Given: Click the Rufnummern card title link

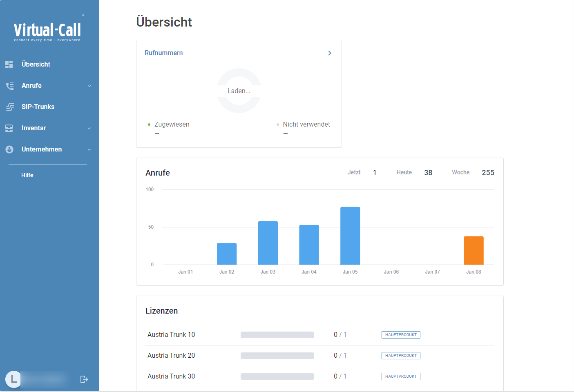Looking at the screenshot, I should [163, 53].
